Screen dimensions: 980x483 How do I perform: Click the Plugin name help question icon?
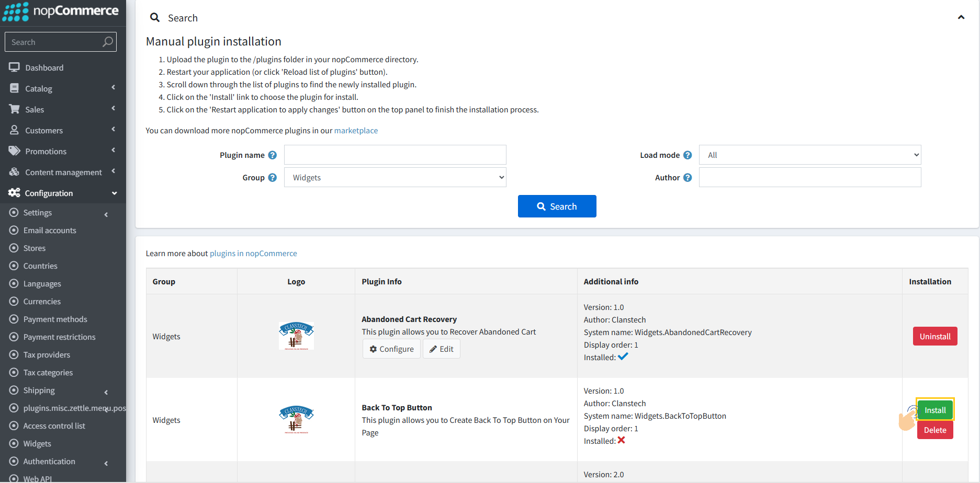click(272, 155)
